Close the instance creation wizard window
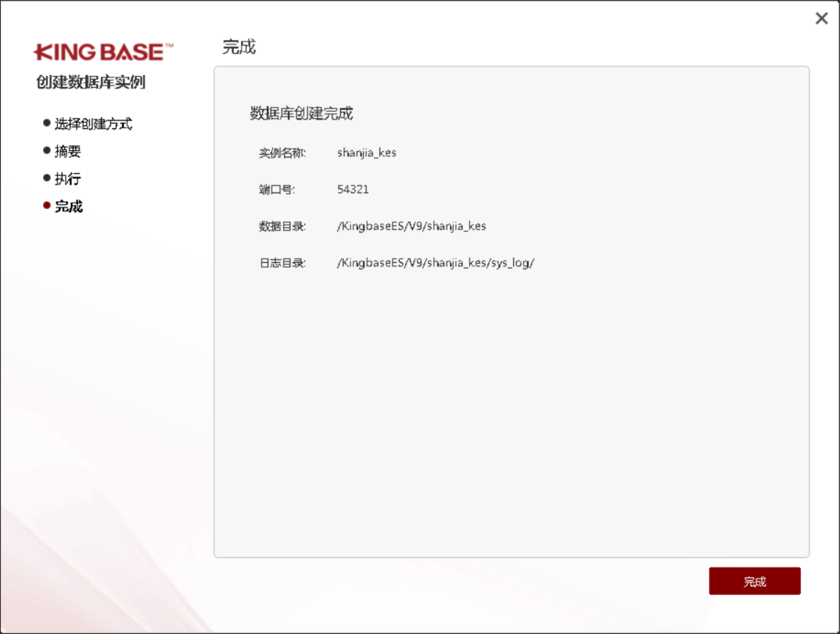The height and width of the screenshot is (634, 840). coord(821,18)
